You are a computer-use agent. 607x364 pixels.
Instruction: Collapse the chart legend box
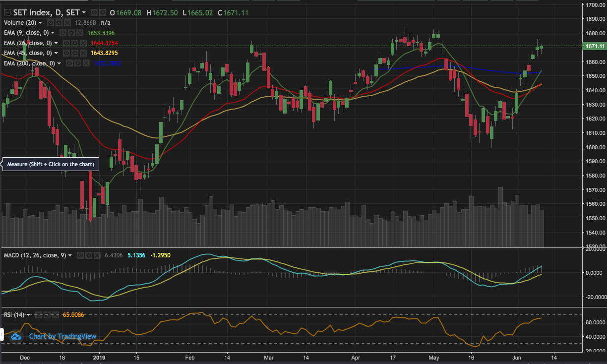7,12
